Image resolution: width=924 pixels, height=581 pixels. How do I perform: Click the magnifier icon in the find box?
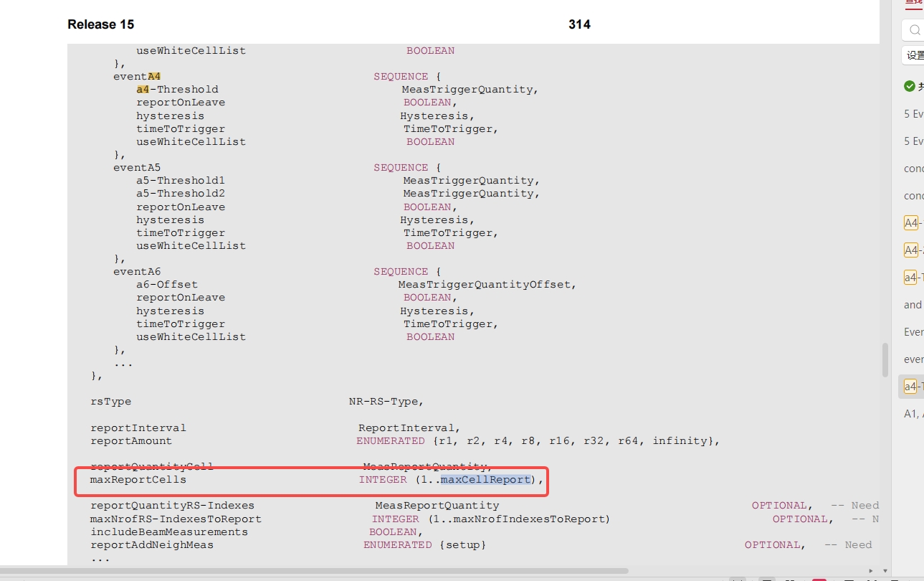click(x=915, y=30)
